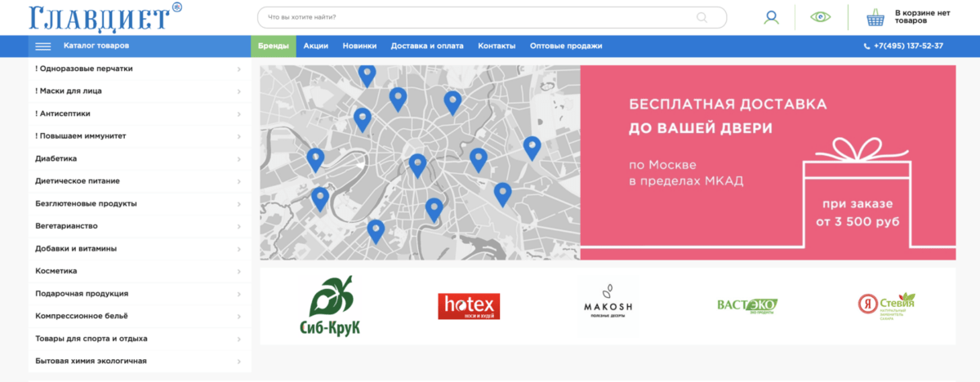Select the Диабетика category
The width and height of the screenshot is (980, 382).
[139, 158]
